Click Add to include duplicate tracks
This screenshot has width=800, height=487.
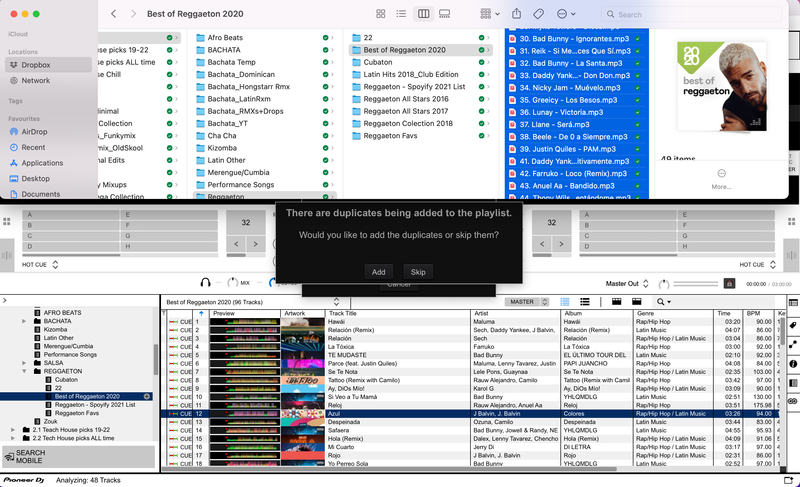click(x=378, y=272)
